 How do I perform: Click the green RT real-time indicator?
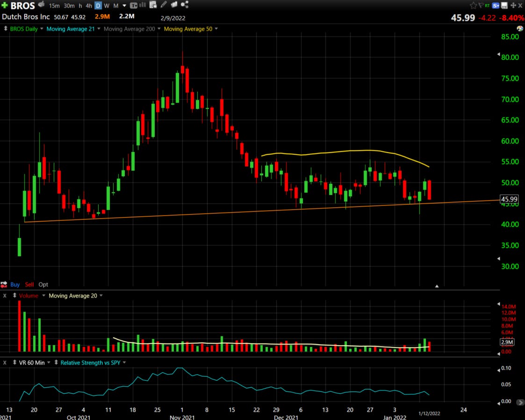pyautogui.click(x=487, y=6)
